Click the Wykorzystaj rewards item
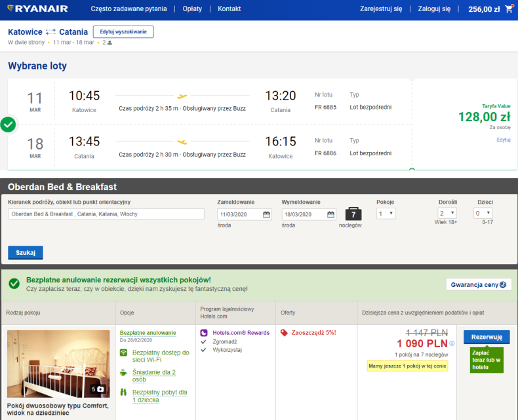 (228, 350)
